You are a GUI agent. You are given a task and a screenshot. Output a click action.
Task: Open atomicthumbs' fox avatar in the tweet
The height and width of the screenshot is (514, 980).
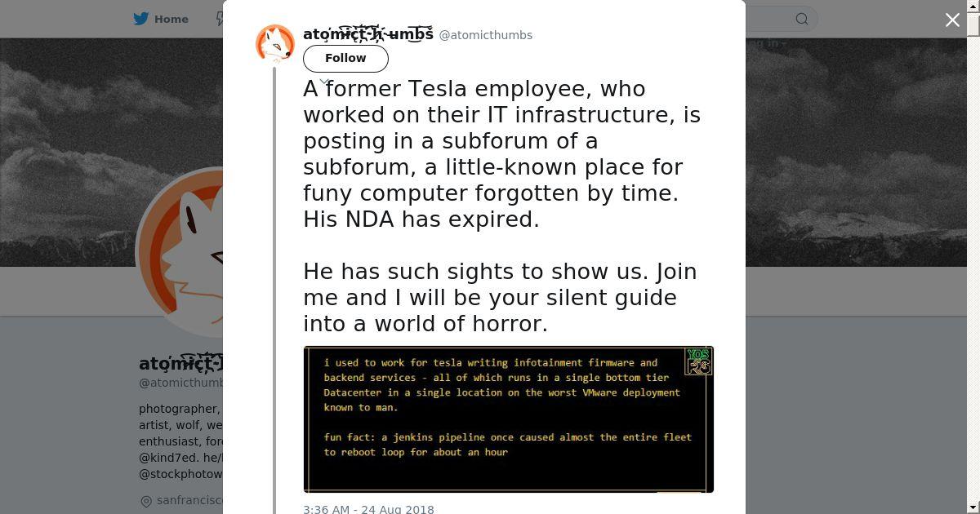(x=275, y=44)
